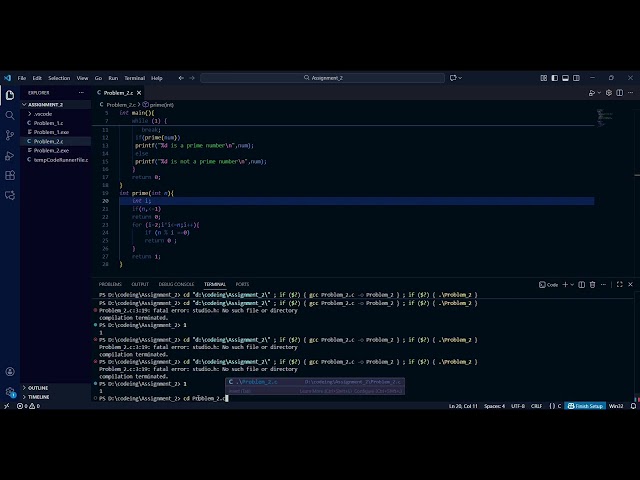Viewport: 640px width, 480px height.
Task: Select the Problem_2.c editor tab
Action: pyautogui.click(x=118, y=93)
